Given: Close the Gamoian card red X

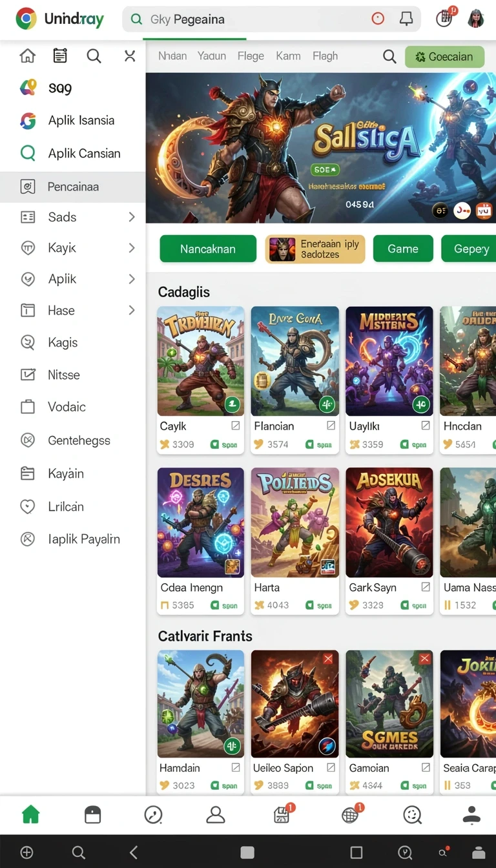Looking at the screenshot, I should pyautogui.click(x=424, y=659).
